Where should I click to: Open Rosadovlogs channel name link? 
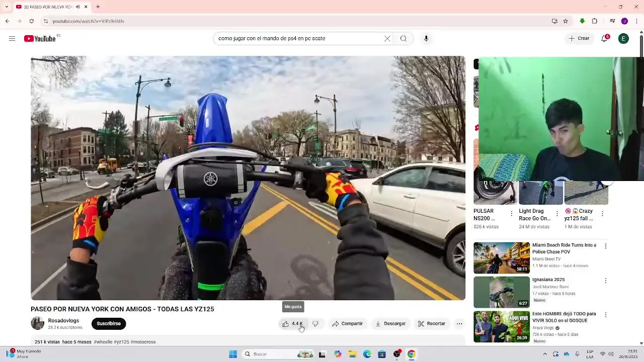point(63,321)
